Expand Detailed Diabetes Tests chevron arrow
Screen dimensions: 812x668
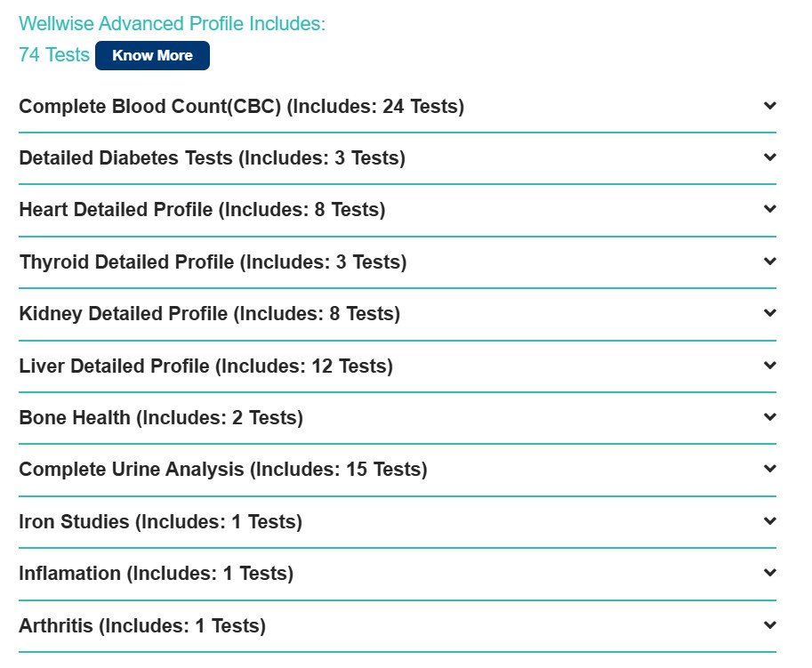pyautogui.click(x=770, y=157)
